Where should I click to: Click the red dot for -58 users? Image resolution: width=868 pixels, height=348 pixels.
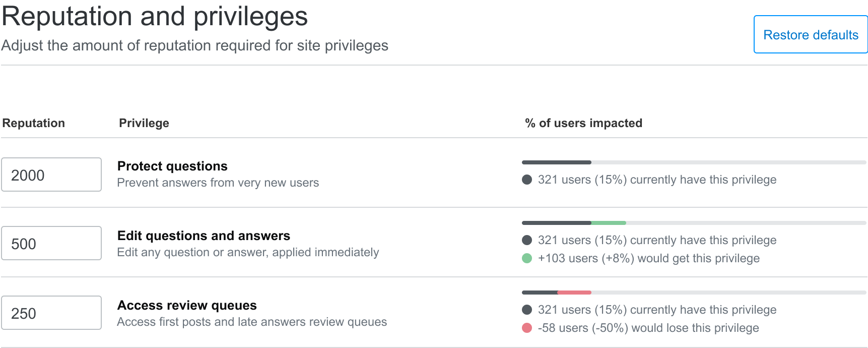tap(527, 328)
